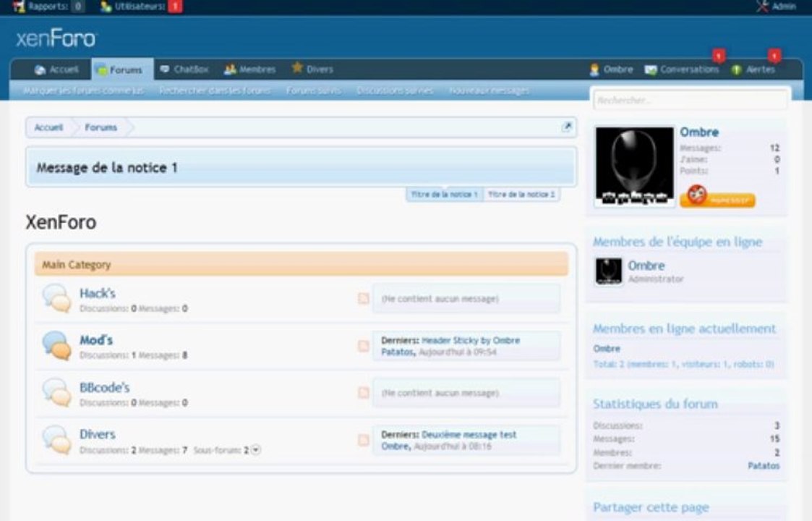Open the ChatBox tab
This screenshot has height=521, width=812.
pos(184,69)
